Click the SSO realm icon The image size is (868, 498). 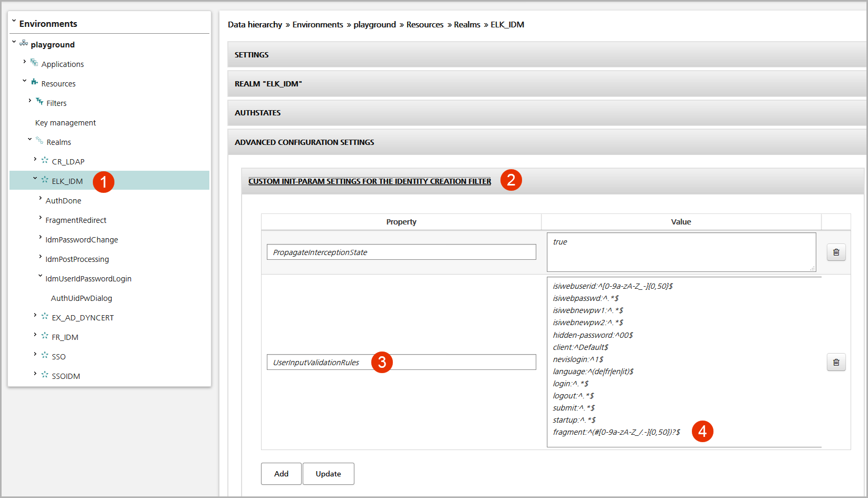(x=45, y=355)
